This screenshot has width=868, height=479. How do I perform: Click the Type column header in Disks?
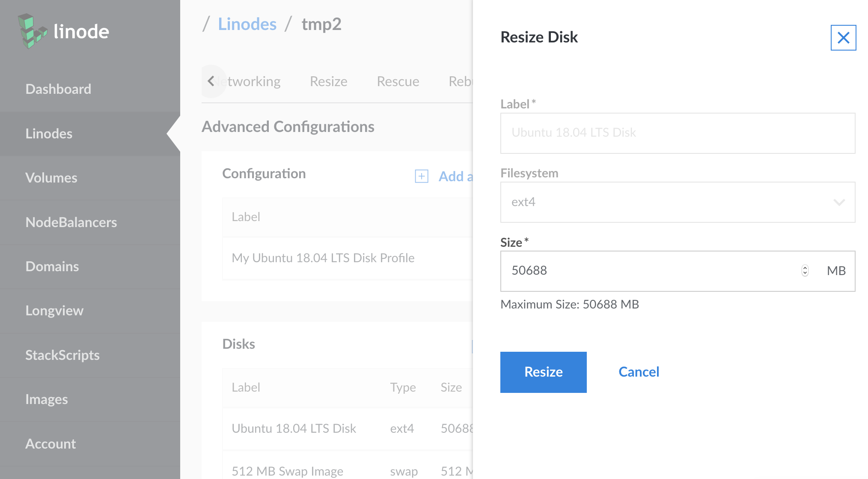(403, 387)
